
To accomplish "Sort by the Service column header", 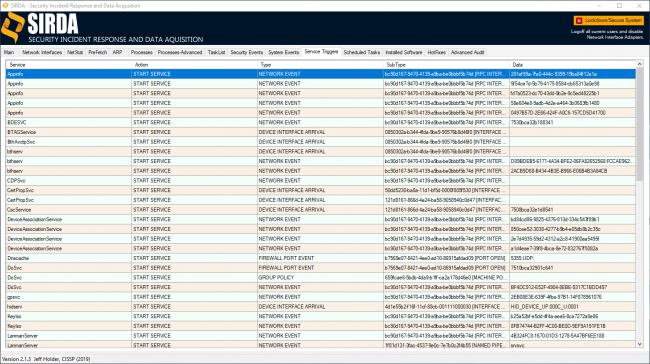I will pos(68,65).
